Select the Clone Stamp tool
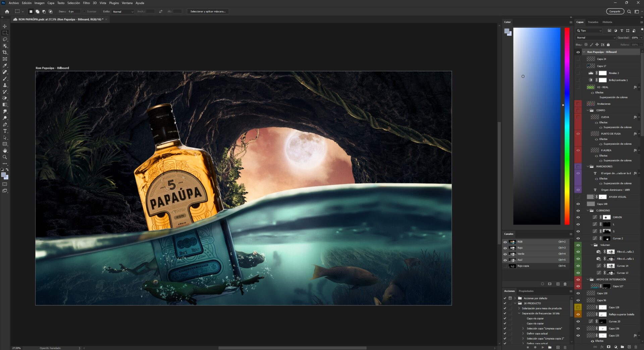Screen dimensions: 644x350 pyautogui.click(x=5, y=85)
